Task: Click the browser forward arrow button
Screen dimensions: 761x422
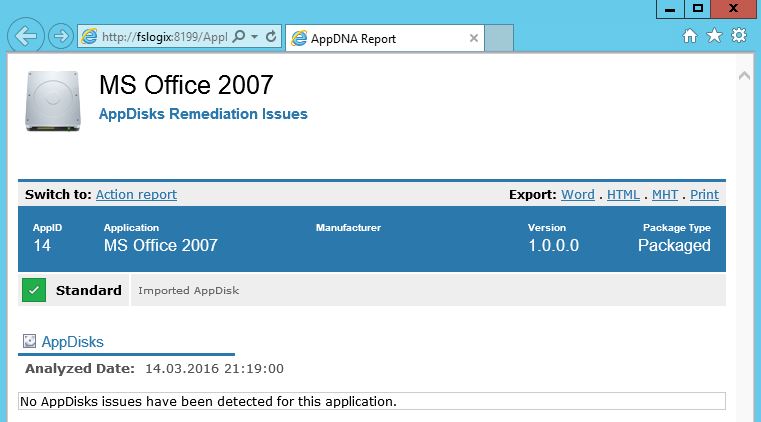Action: click(x=61, y=37)
